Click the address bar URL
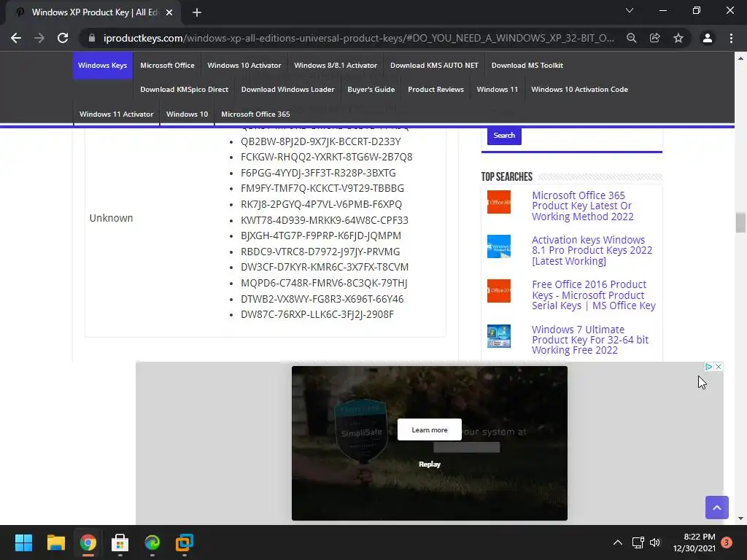747x560 pixels. (x=359, y=38)
